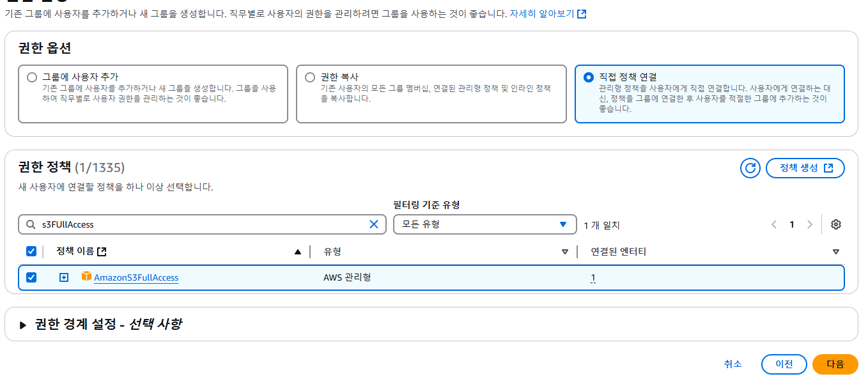Sort by 연결된 엔터티 column arrow
The height and width of the screenshot is (388, 868).
pyautogui.click(x=835, y=252)
